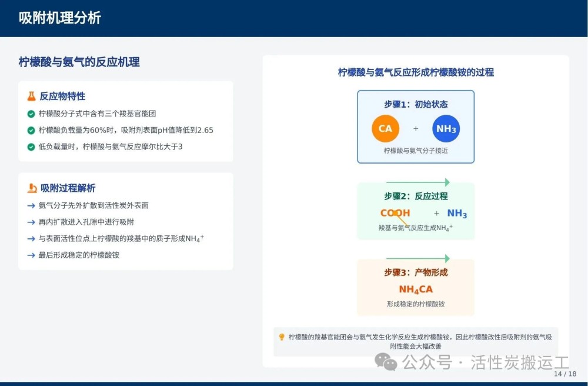Click the NH4CA product formula text
Viewport: 588px width, 386px height.
(416, 289)
